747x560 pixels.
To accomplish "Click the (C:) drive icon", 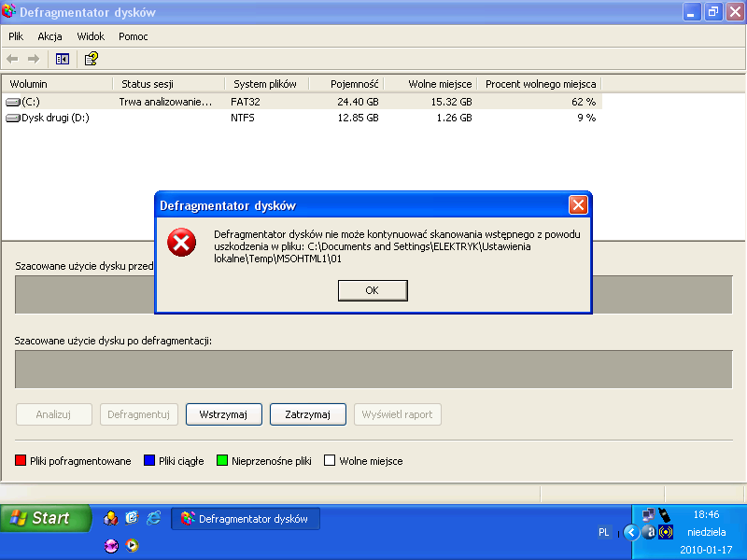I will [13, 102].
